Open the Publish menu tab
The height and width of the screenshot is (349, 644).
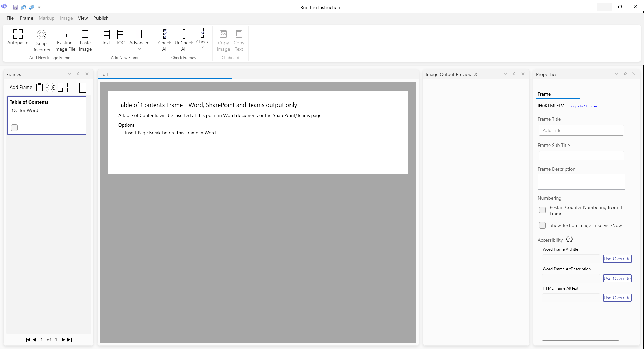tap(101, 18)
